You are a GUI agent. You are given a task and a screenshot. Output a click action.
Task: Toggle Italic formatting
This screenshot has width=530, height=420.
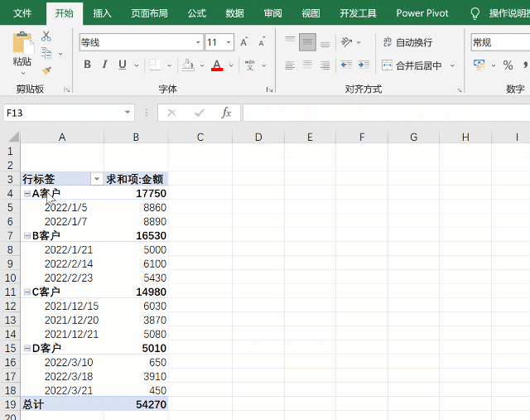105,65
